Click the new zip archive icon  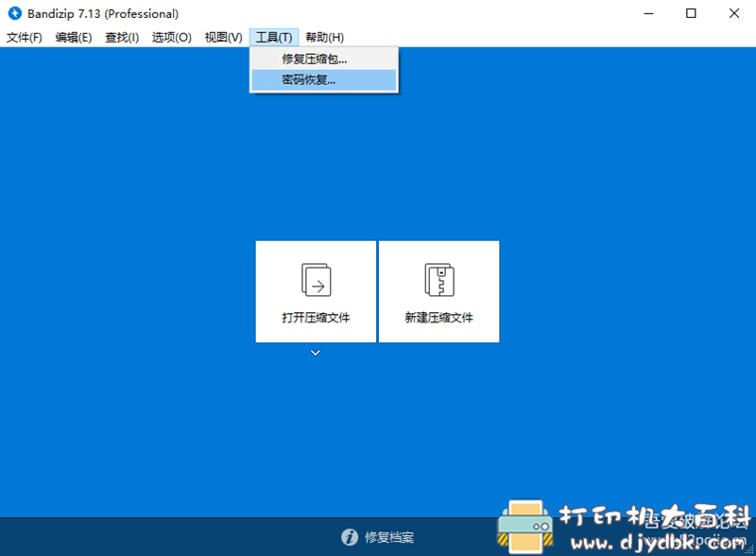439,280
